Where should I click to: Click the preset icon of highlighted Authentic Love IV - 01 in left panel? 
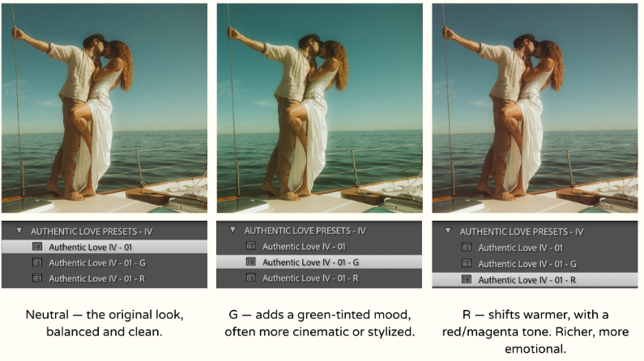(x=36, y=247)
